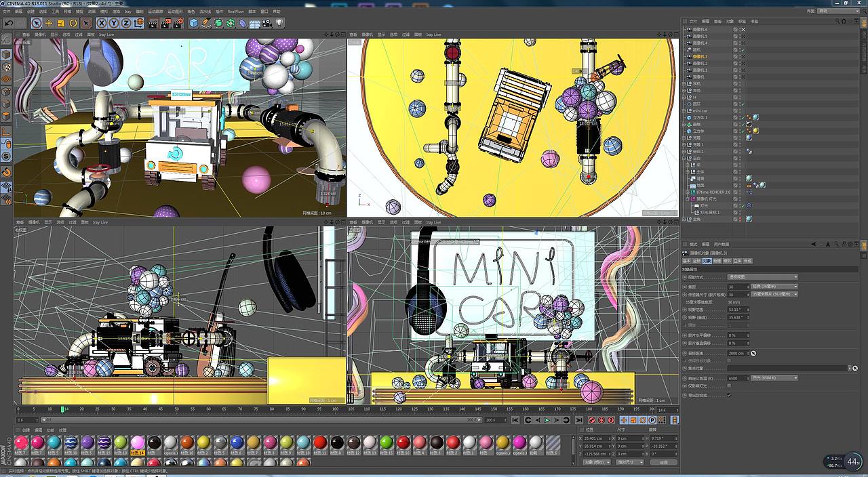Toggle the Z axis lock
Screen dimensions: 868x477
125,23
